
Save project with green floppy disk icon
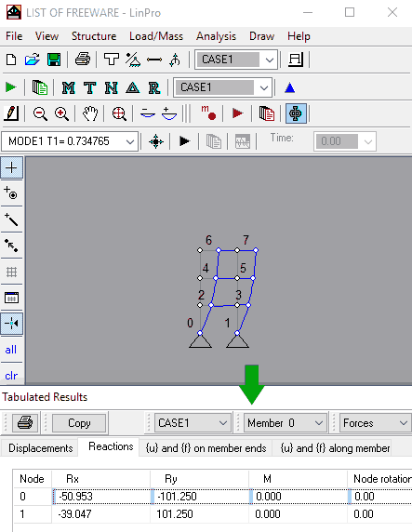click(54, 60)
